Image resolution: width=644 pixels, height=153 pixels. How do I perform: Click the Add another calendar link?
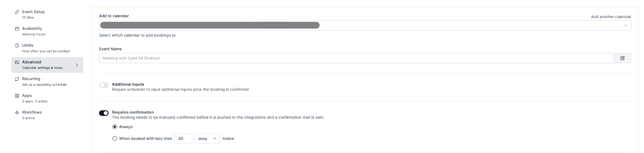(x=611, y=17)
